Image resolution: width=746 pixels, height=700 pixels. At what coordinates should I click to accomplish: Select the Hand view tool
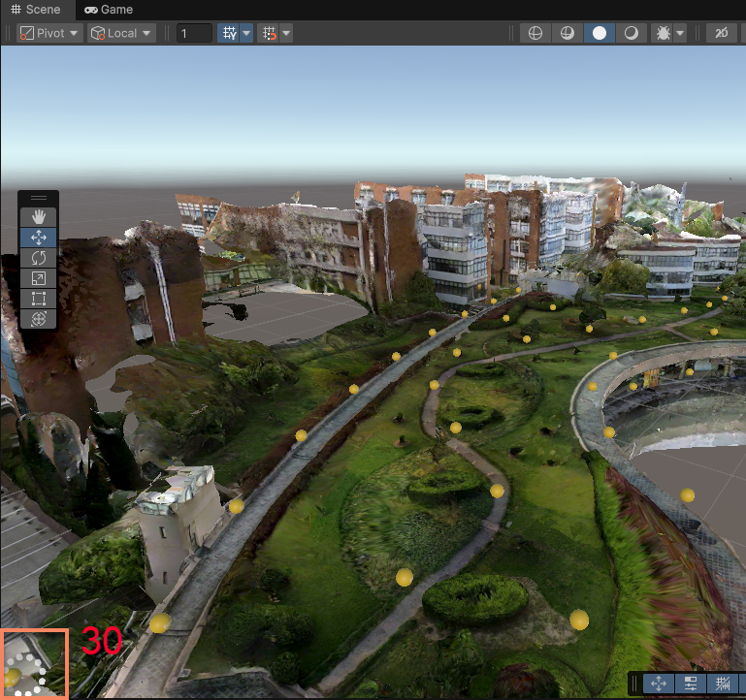coord(39,217)
